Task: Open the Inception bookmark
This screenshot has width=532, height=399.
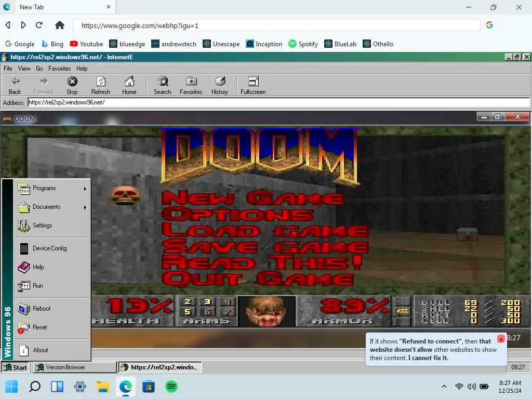Action: [264, 44]
